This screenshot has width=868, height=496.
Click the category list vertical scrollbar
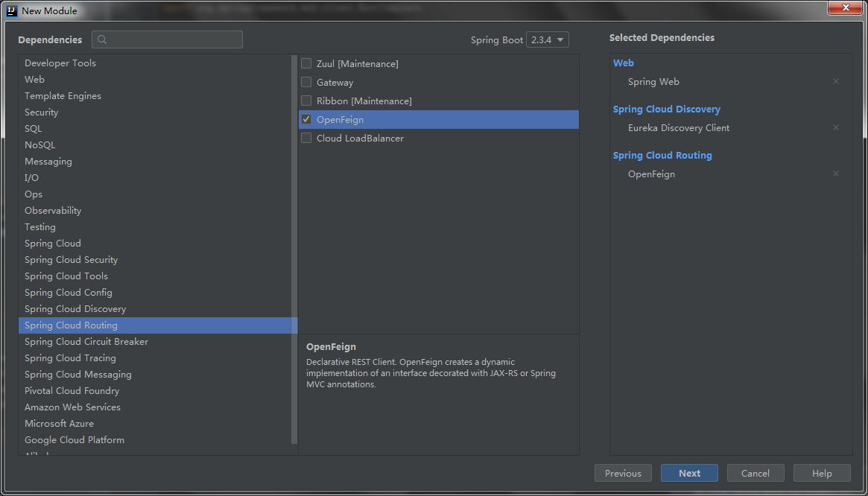294,249
